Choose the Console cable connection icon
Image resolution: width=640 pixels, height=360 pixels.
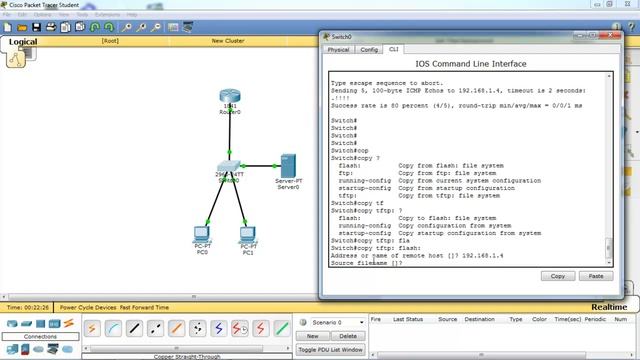(113, 328)
